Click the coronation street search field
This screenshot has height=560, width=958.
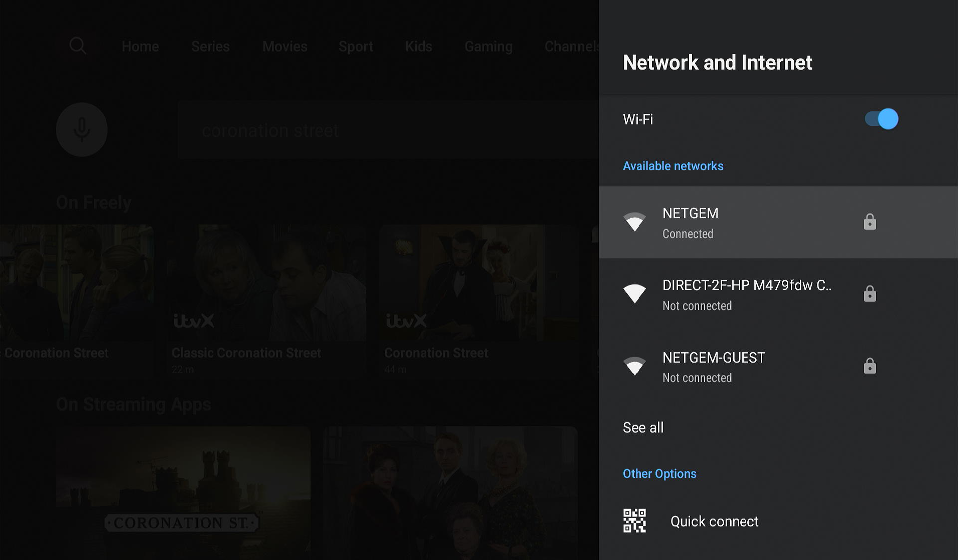(388, 130)
